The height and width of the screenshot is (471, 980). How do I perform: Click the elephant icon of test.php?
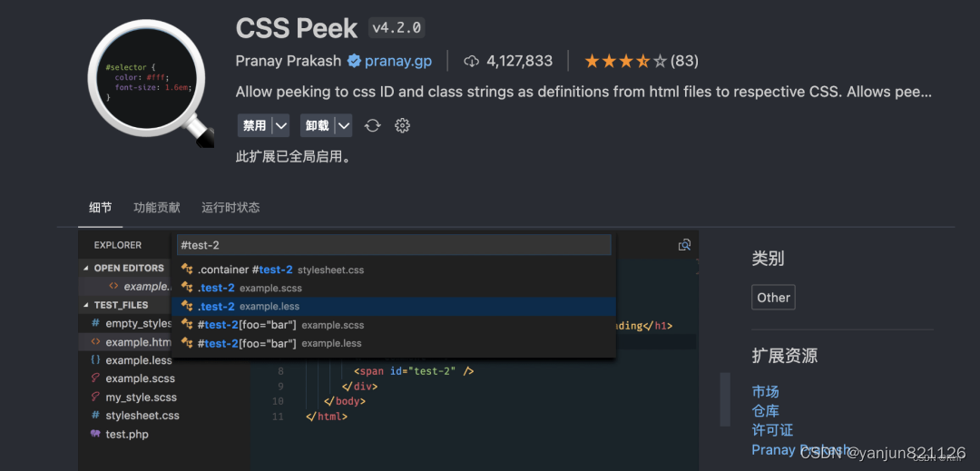(95, 434)
